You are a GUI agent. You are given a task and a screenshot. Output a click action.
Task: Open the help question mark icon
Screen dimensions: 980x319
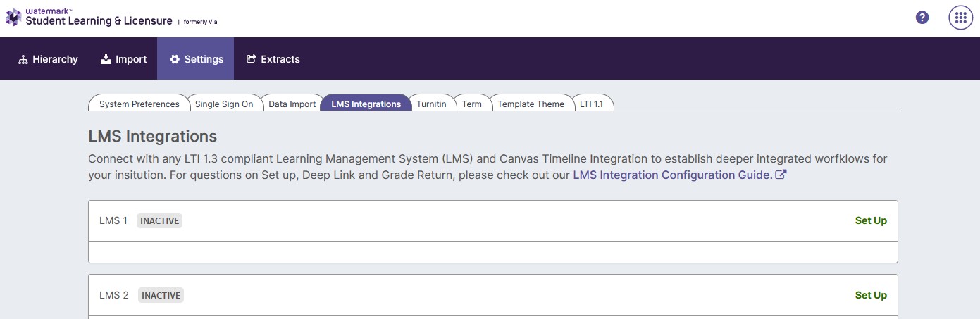point(922,18)
